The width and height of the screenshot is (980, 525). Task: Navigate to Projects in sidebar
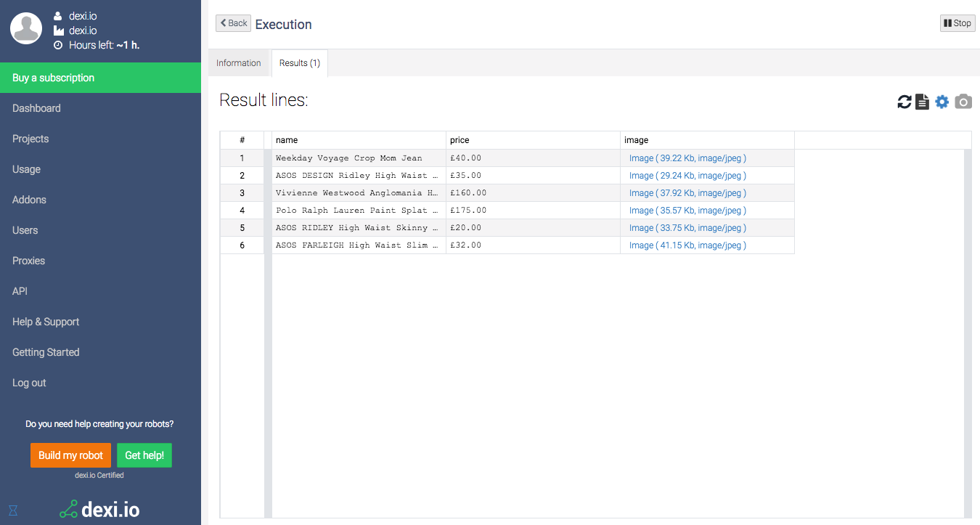[30, 139]
